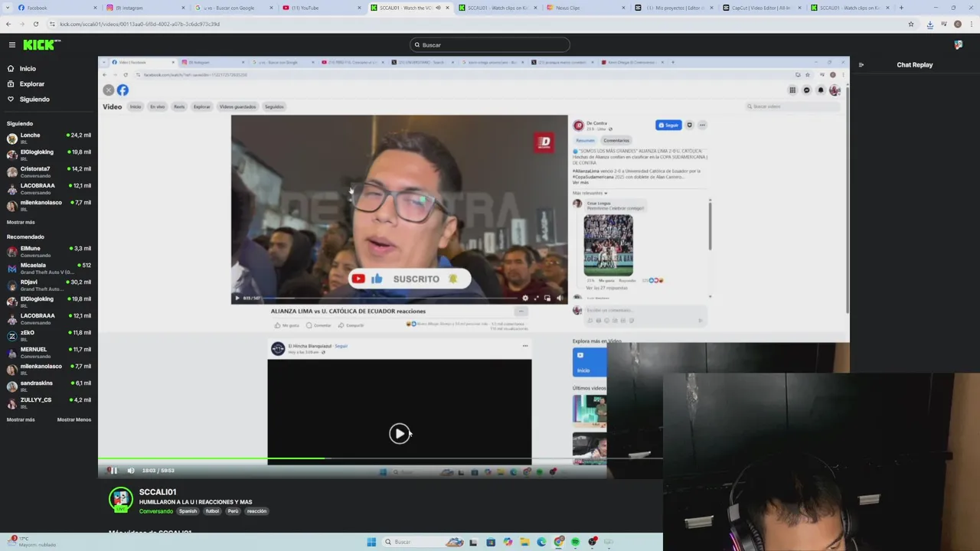Select the Spanish tag
This screenshot has width=980, height=551.
pos(188,511)
